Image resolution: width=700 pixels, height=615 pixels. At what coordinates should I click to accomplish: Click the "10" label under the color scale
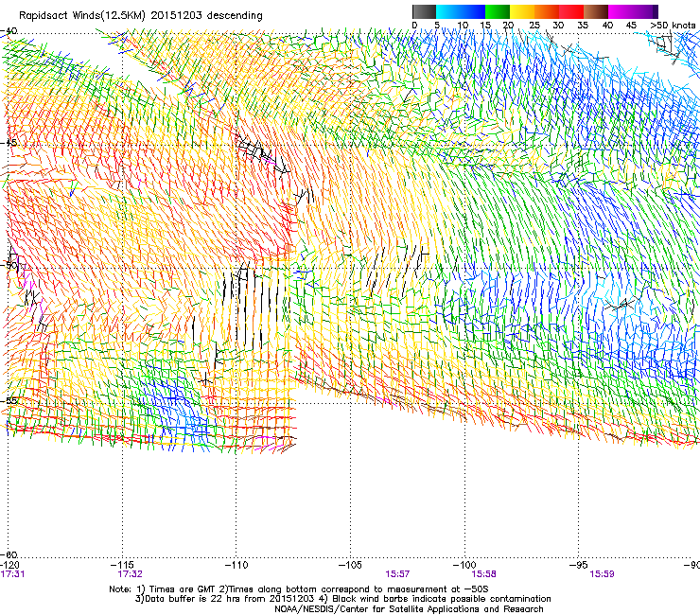point(463,26)
